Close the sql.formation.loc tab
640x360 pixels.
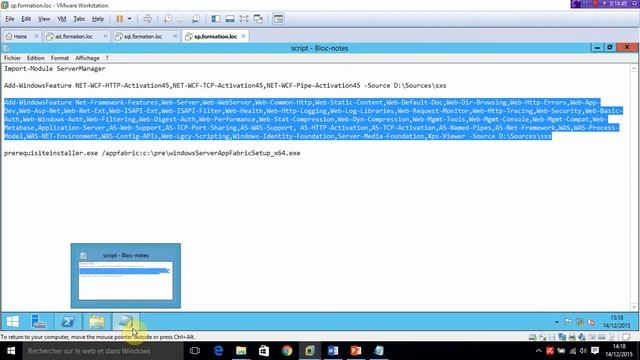[175, 36]
